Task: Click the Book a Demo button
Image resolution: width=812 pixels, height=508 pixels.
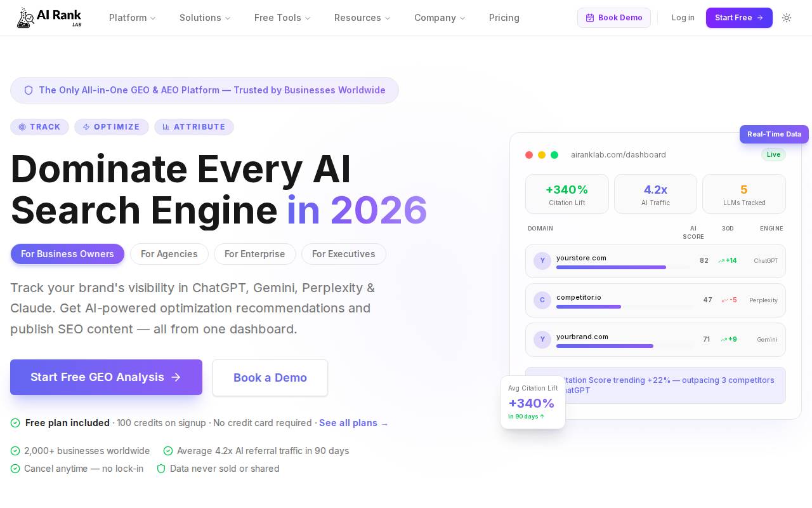Action: coord(270,378)
